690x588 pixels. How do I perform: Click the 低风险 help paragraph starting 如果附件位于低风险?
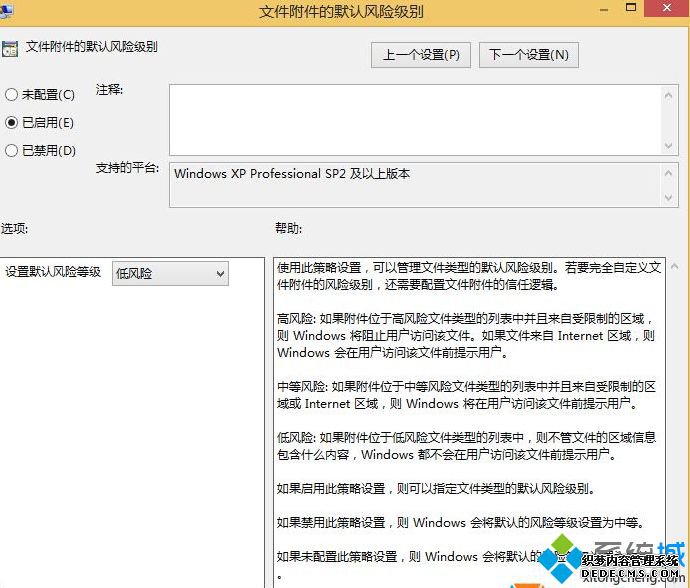tap(466, 446)
